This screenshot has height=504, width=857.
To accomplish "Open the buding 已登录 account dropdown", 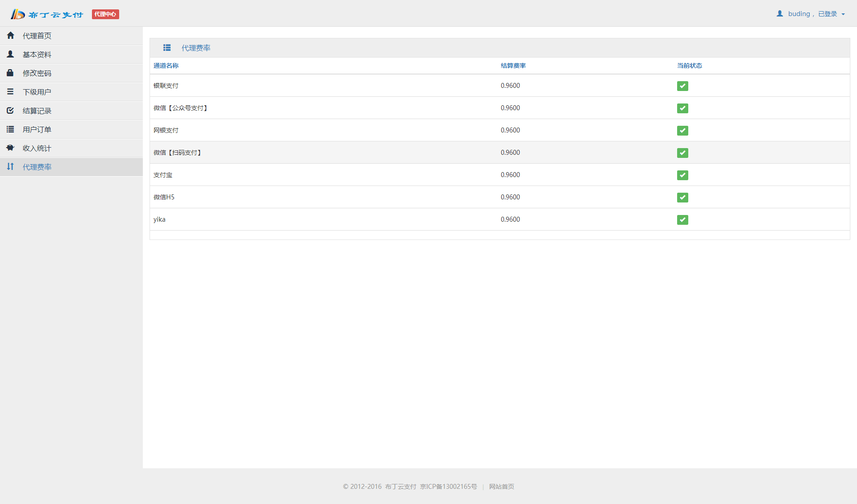I will tap(811, 14).
